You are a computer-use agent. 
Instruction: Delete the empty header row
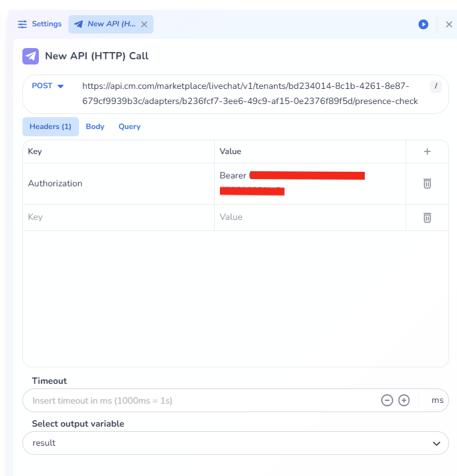coord(427,218)
